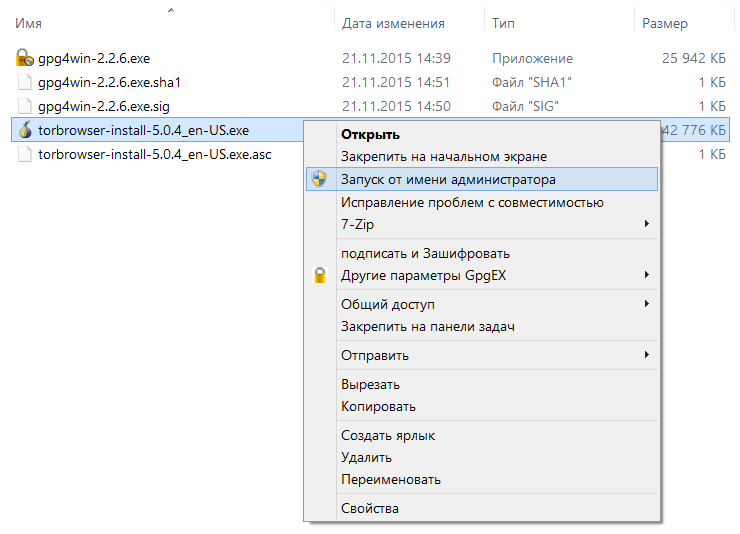The width and height of the screenshot is (740, 534).
Task: Expand the Отправить submenu arrow
Action: pyautogui.click(x=647, y=355)
